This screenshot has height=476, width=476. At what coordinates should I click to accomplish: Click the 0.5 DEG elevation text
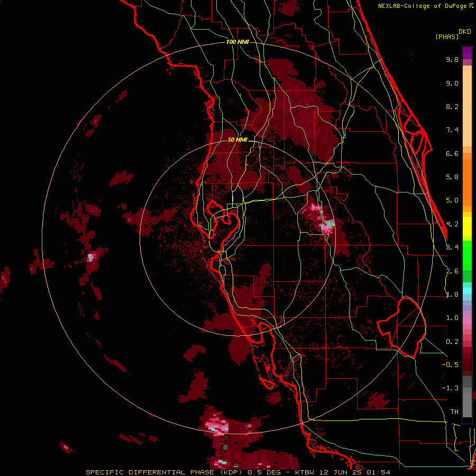click(x=266, y=472)
